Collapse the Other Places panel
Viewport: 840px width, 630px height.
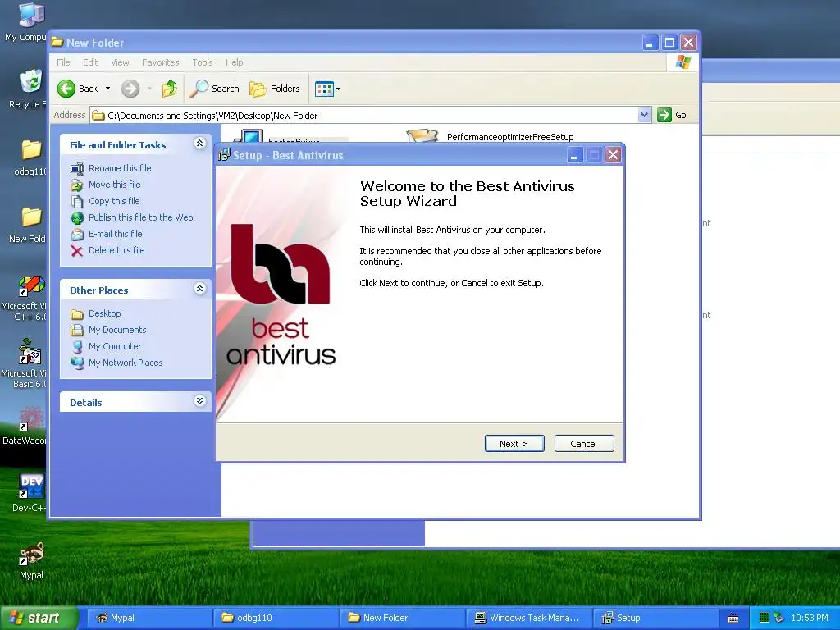[200, 288]
